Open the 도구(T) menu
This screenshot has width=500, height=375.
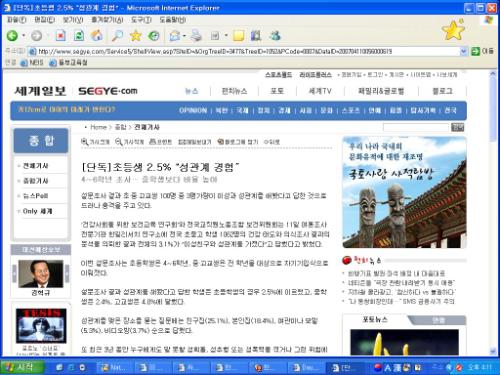click(x=141, y=20)
